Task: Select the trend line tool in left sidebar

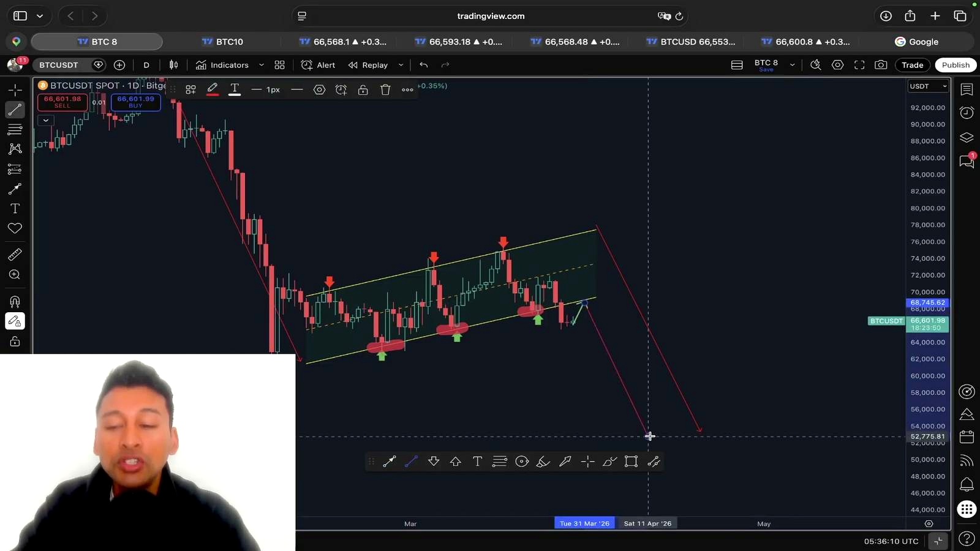Action: 15,110
